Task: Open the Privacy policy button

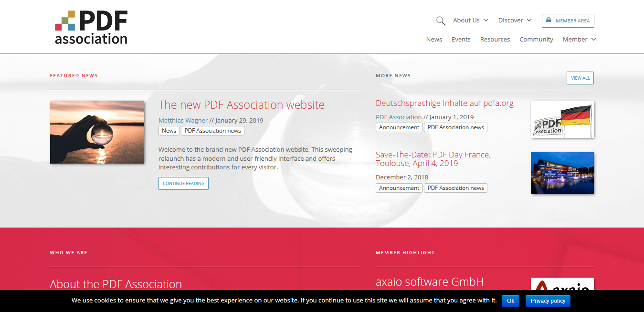Action: 548,301
